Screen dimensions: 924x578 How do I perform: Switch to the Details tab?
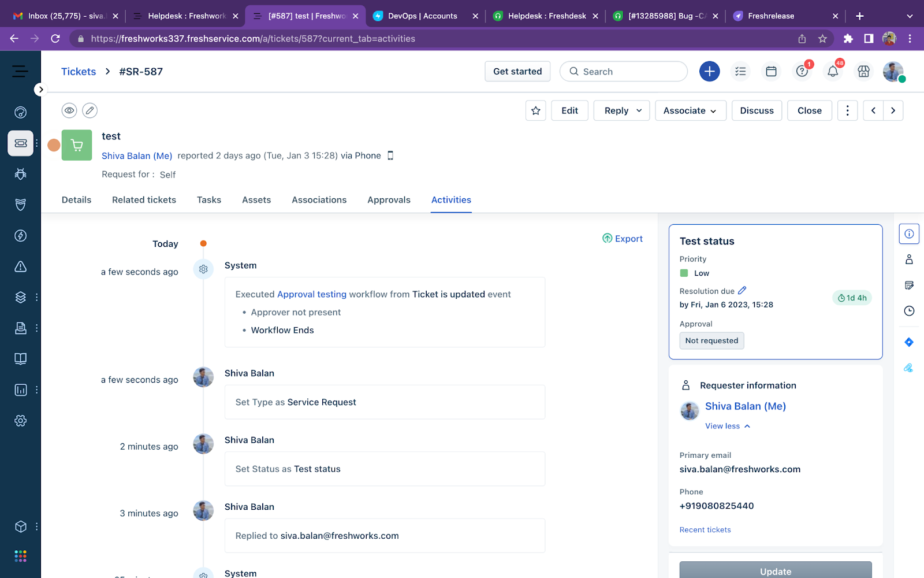tap(76, 200)
